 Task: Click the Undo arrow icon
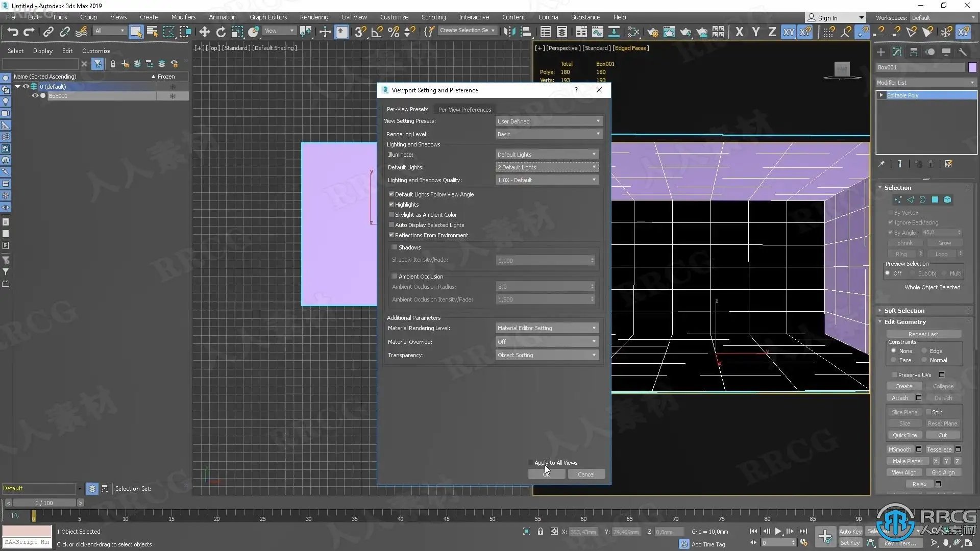point(13,32)
